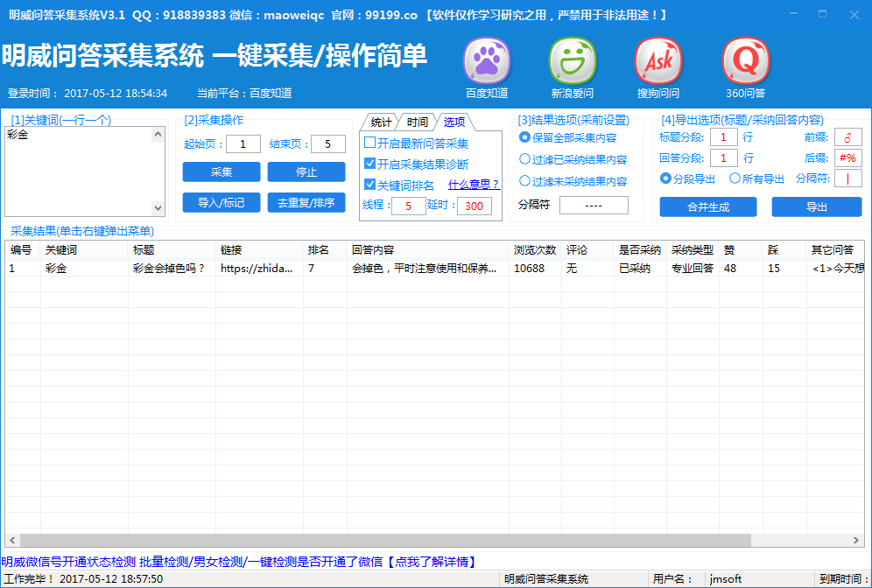
Task: Sort by the 编号 column header
Action: pos(23,250)
